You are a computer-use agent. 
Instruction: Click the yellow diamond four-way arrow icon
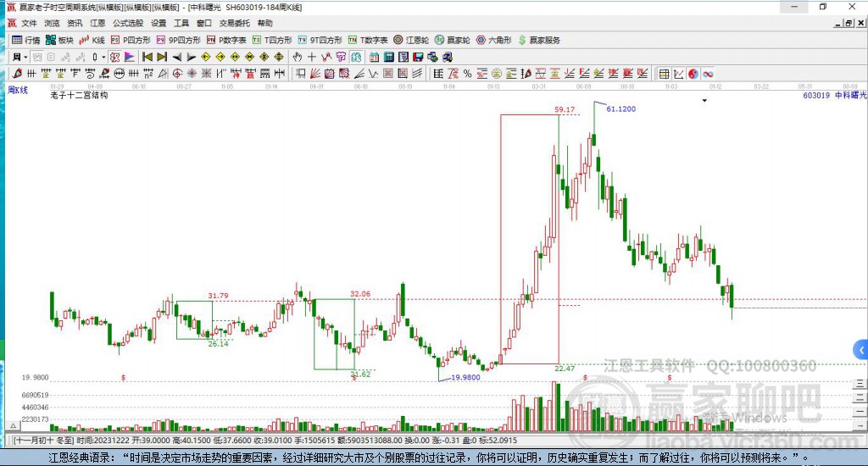point(279,57)
